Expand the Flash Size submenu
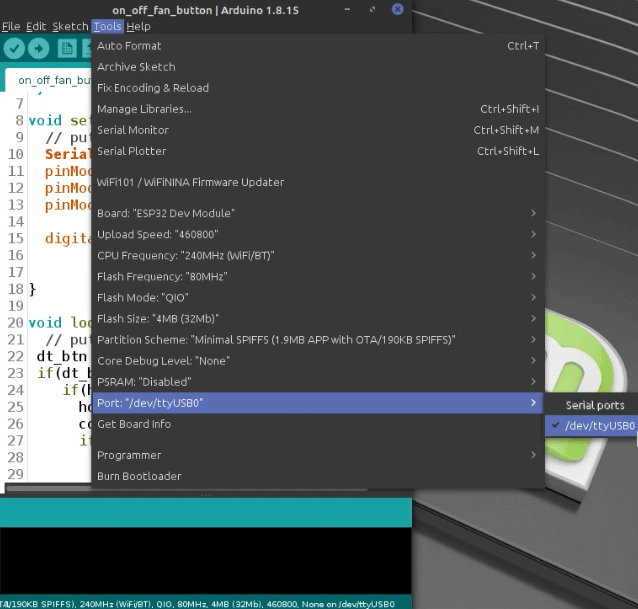This screenshot has width=638, height=609. pyautogui.click(x=318, y=319)
